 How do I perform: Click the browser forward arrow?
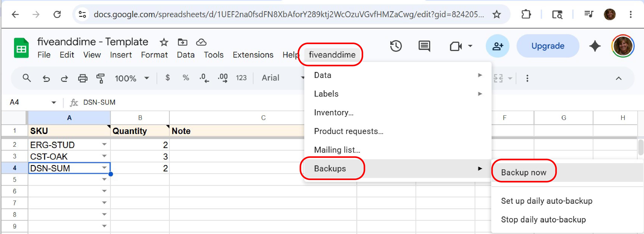[x=36, y=14]
